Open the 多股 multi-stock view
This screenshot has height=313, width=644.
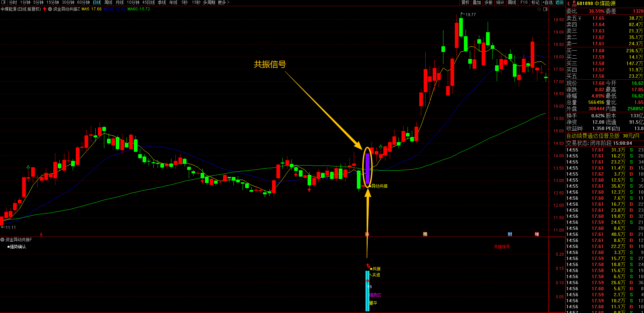(488, 2)
